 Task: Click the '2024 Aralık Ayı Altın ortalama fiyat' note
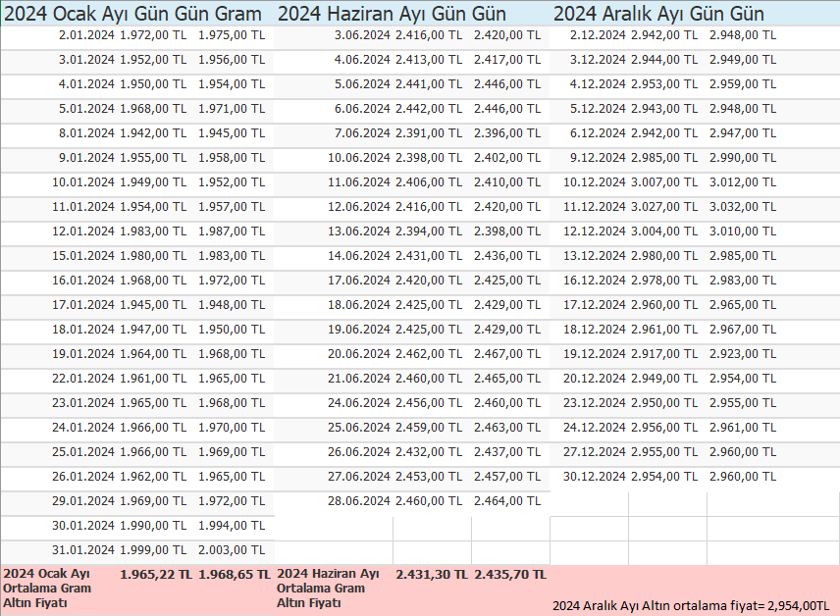pos(691,606)
